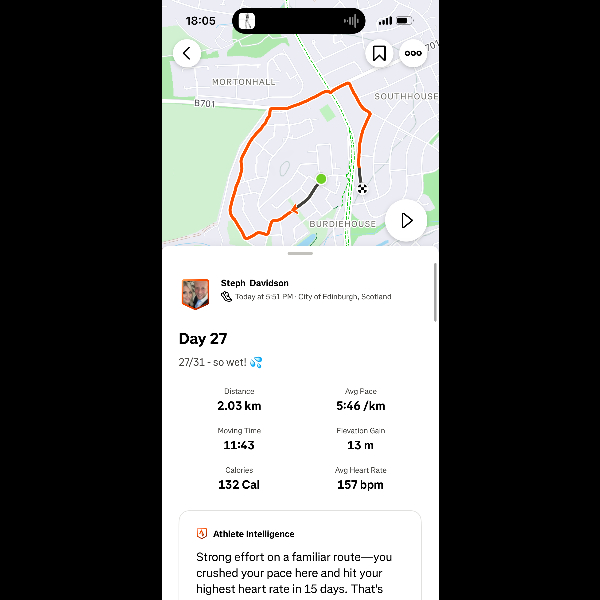Click the vertical scrollbar on the details sheet

[x=435, y=292]
